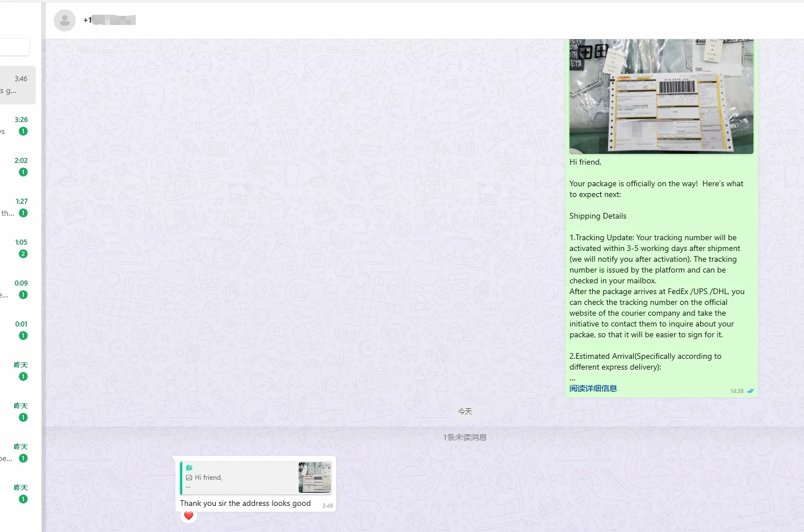Jump to quoted "Hi friend," original message
Image resolution: width=804 pixels, height=532 pixels.
(x=238, y=477)
